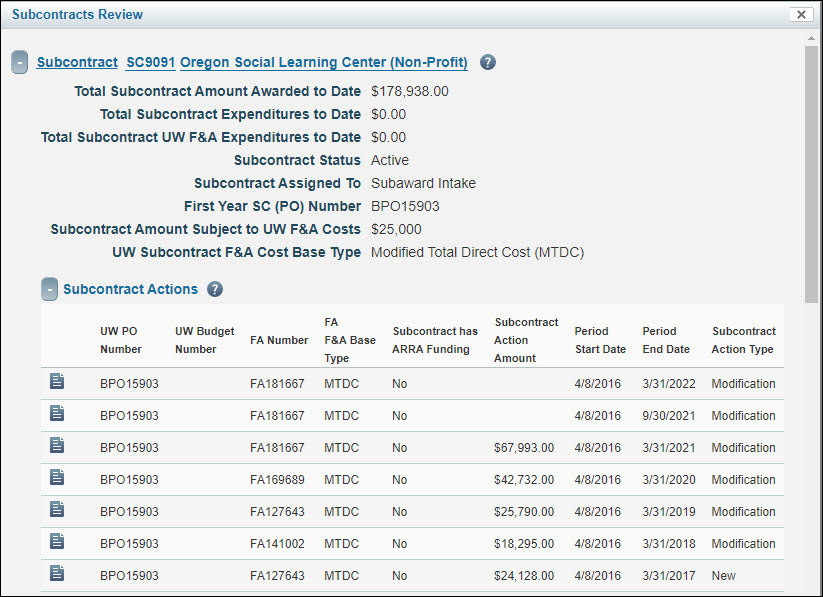Image resolution: width=823 pixels, height=597 pixels.
Task: Open document icon for the New action row
Action: pyautogui.click(x=57, y=575)
